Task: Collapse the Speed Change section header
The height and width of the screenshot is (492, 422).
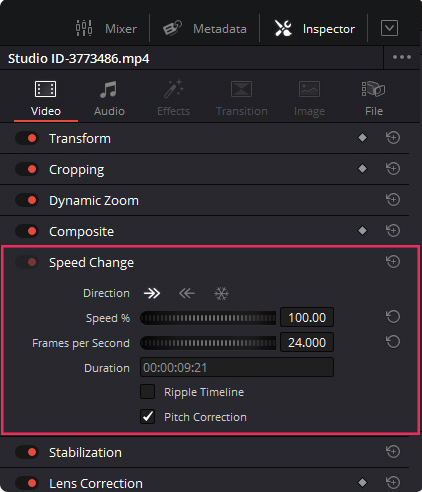Action: point(92,263)
